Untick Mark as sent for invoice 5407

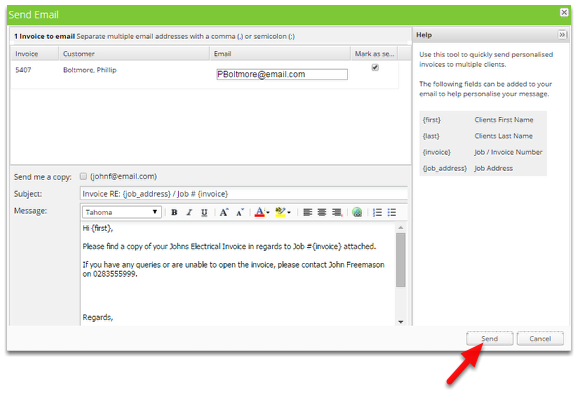(x=375, y=67)
